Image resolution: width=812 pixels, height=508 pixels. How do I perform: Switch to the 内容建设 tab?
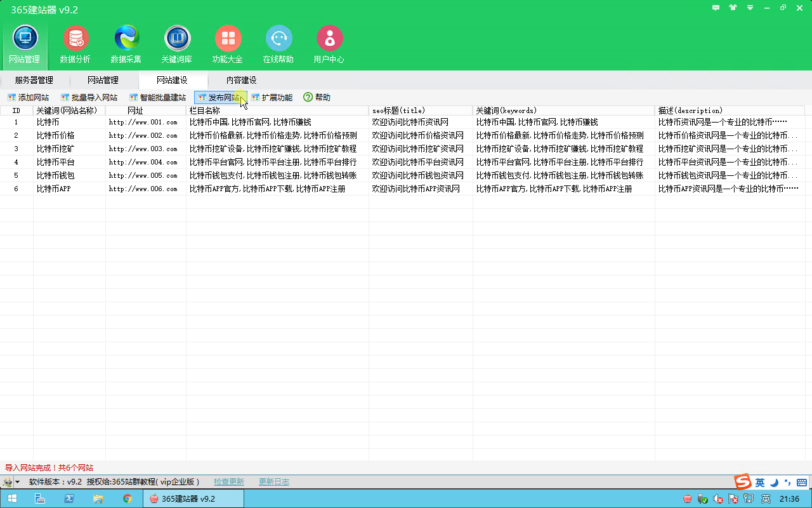[x=242, y=80]
